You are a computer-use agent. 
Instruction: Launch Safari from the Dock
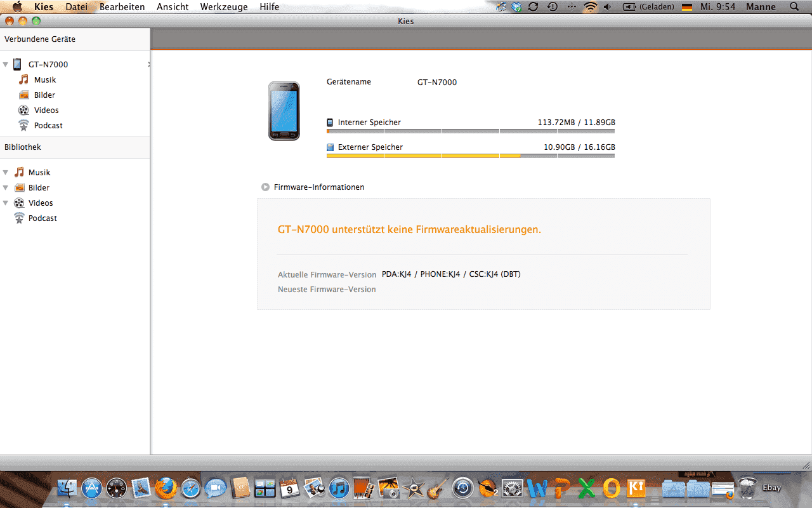point(191,488)
